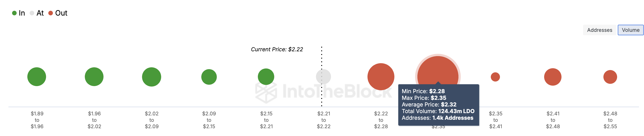The image size is (644, 136).
Task: Click the red bubble above $2.48 to $2.55
Action: point(610,77)
